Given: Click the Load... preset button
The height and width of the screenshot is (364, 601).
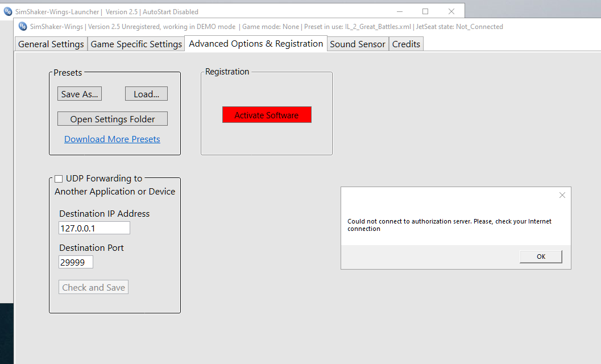Looking at the screenshot, I should [146, 94].
